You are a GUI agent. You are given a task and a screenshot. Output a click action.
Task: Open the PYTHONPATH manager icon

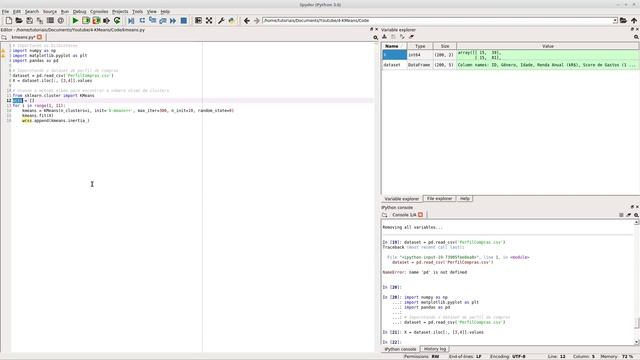pyautogui.click(x=231, y=20)
